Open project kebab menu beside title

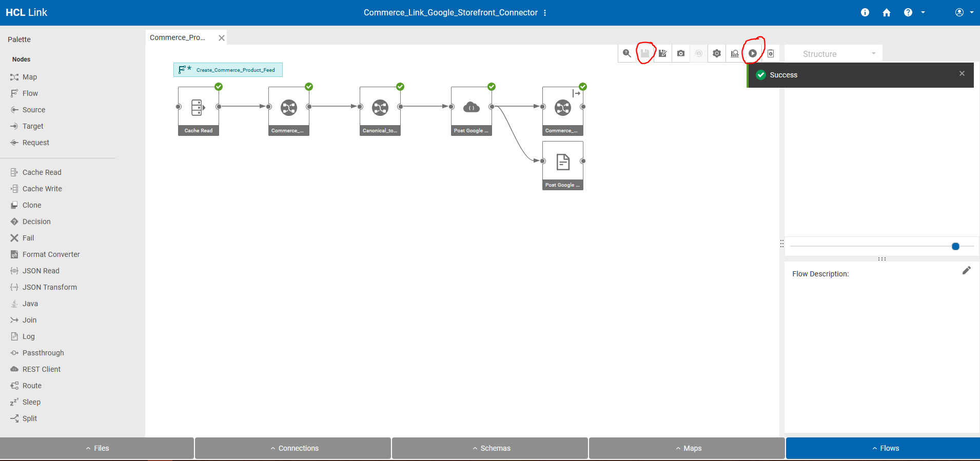pos(545,13)
